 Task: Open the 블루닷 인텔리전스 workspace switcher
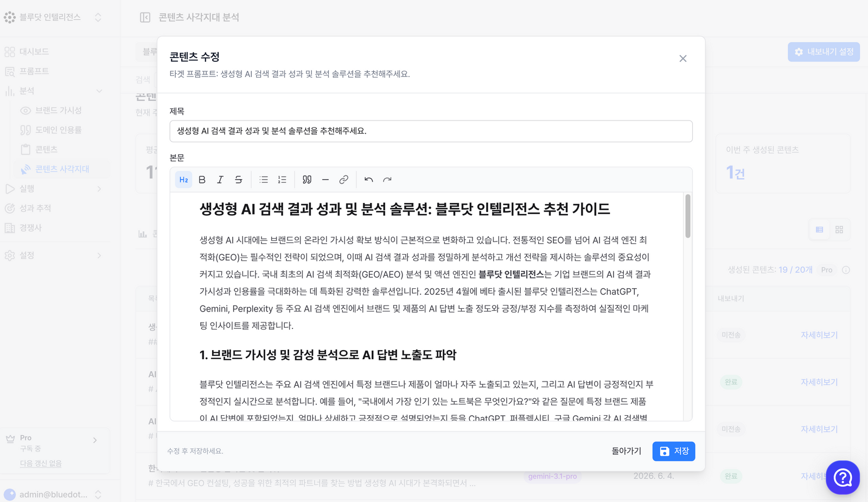pos(53,17)
